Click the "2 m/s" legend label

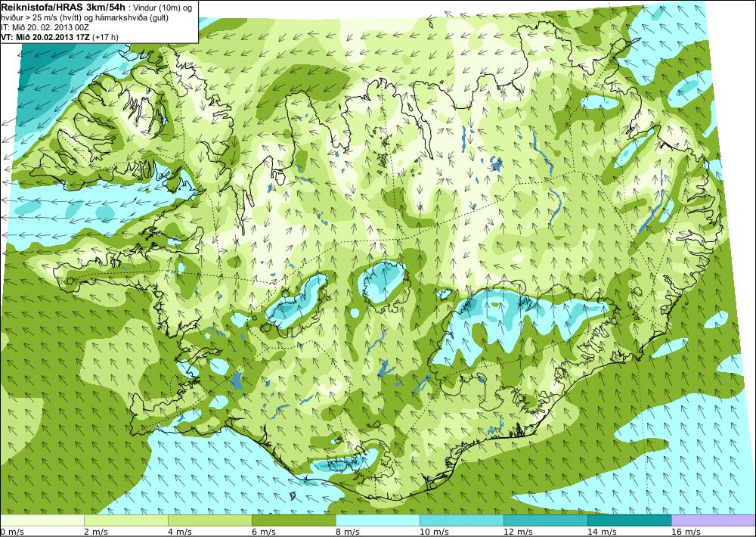[x=96, y=532]
